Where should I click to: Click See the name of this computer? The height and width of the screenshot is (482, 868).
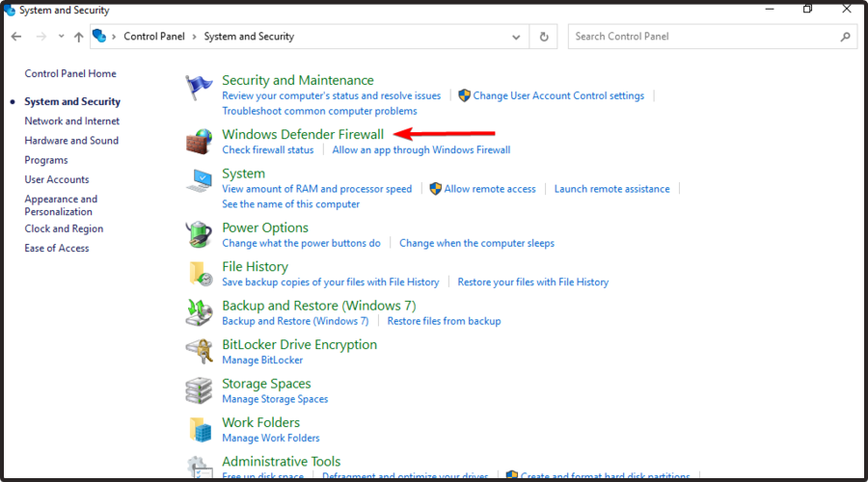[x=290, y=204]
